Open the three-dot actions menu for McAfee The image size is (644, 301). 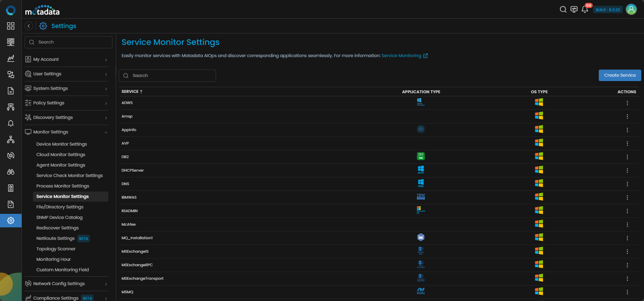click(x=627, y=225)
